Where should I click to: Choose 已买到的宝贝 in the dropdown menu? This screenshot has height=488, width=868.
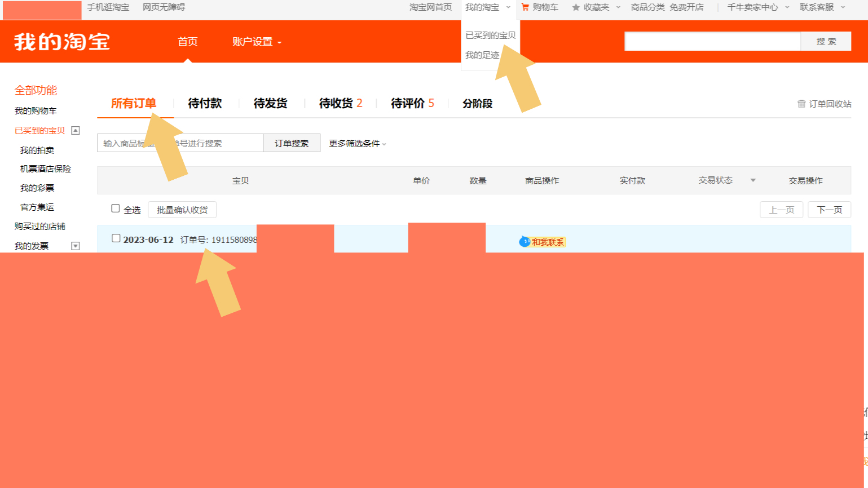[490, 35]
